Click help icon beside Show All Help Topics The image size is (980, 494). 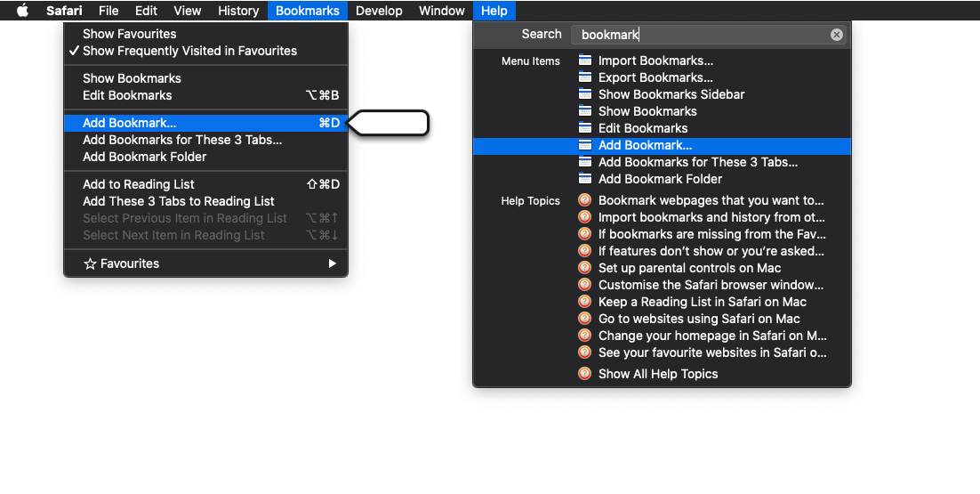click(584, 373)
